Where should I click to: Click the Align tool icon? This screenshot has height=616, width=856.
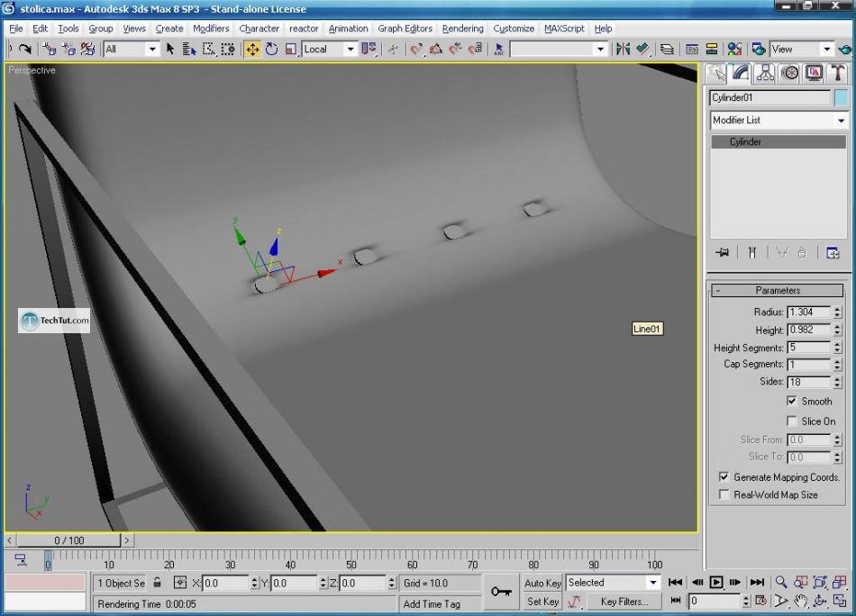tap(642, 50)
